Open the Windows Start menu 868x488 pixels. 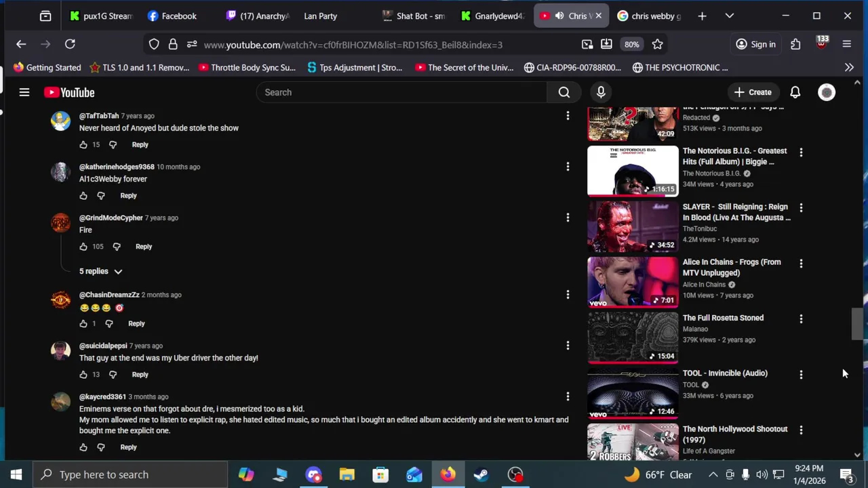click(x=16, y=474)
